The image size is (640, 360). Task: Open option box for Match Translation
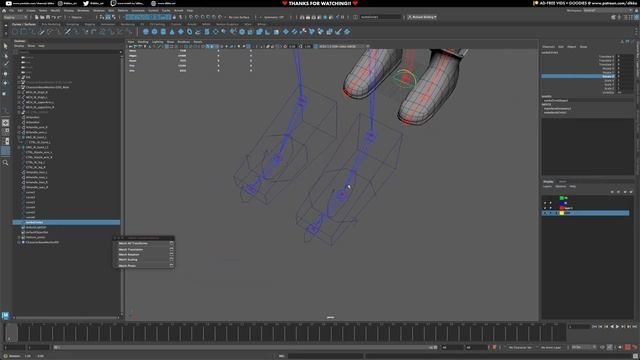pyautogui.click(x=171, y=249)
